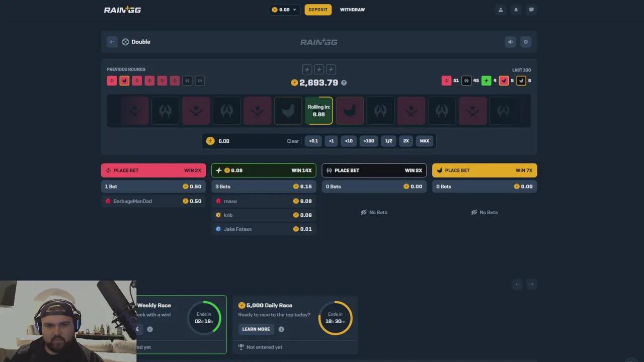Mute game sound with the speaker icon
The height and width of the screenshot is (362, 644).
click(x=510, y=42)
